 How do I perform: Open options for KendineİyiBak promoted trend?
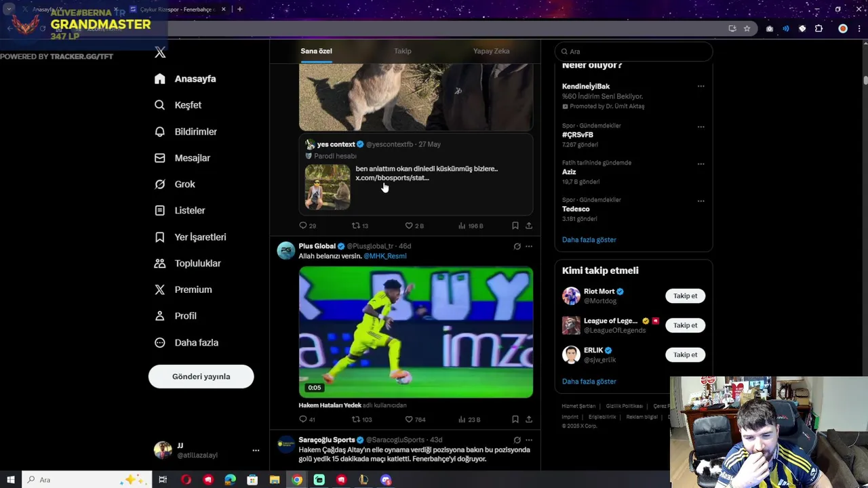[701, 87]
